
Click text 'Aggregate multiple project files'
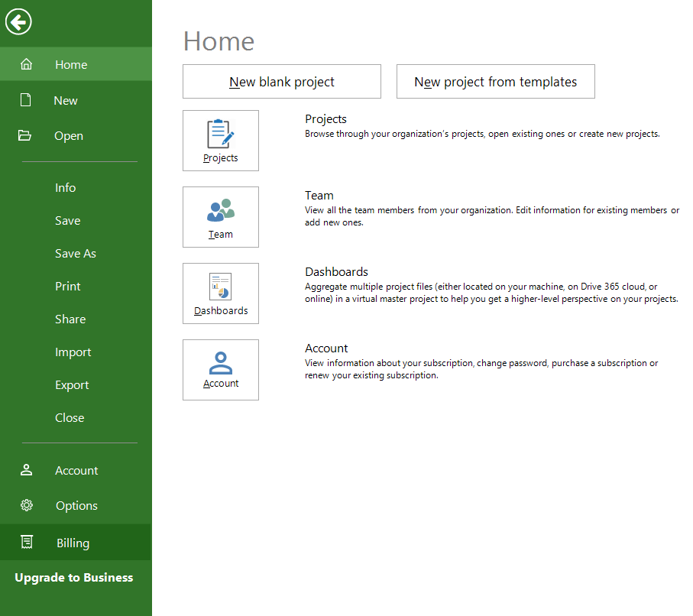368,287
